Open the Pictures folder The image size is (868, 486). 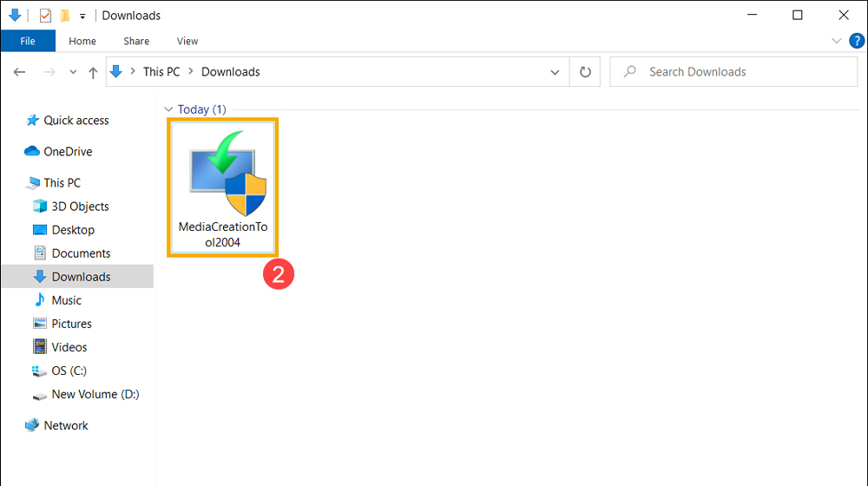(x=71, y=323)
